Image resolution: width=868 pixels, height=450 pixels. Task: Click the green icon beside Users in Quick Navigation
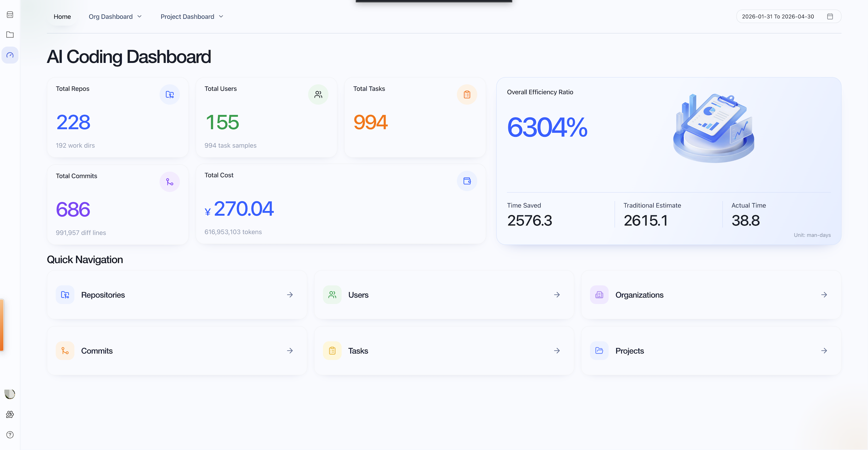click(332, 295)
